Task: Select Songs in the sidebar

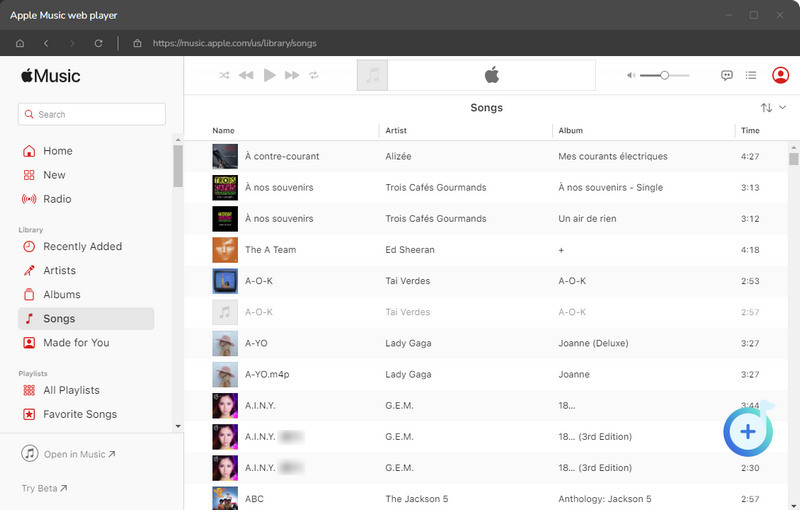Action: pyautogui.click(x=86, y=319)
